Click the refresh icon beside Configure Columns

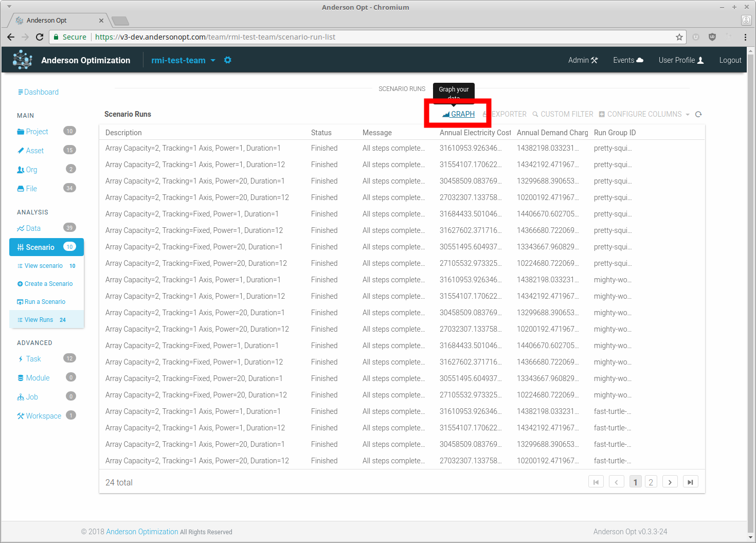pyautogui.click(x=698, y=114)
